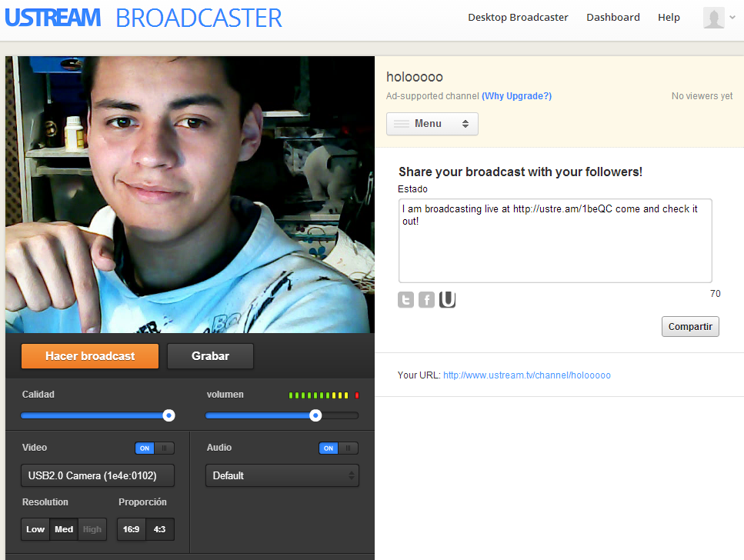Start with Hacer broadcast button

[90, 356]
